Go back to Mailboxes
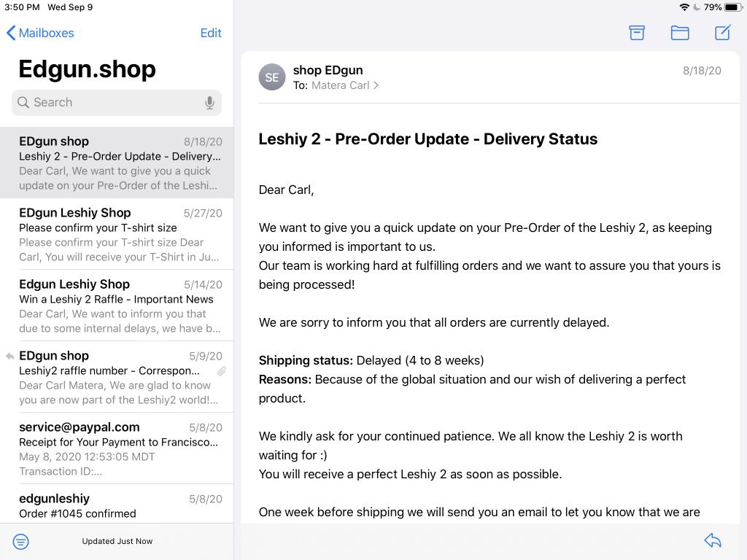 point(41,33)
